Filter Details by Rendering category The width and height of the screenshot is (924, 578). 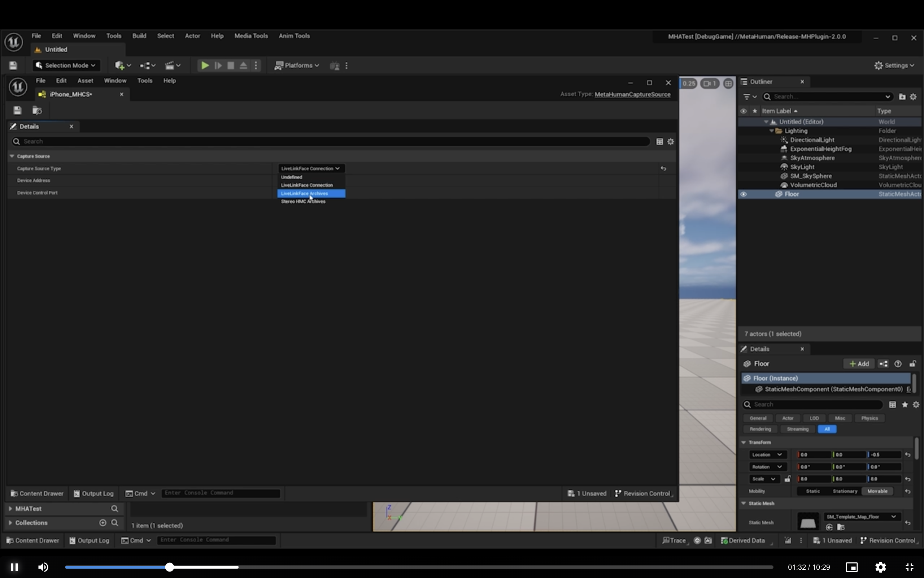(x=760, y=429)
